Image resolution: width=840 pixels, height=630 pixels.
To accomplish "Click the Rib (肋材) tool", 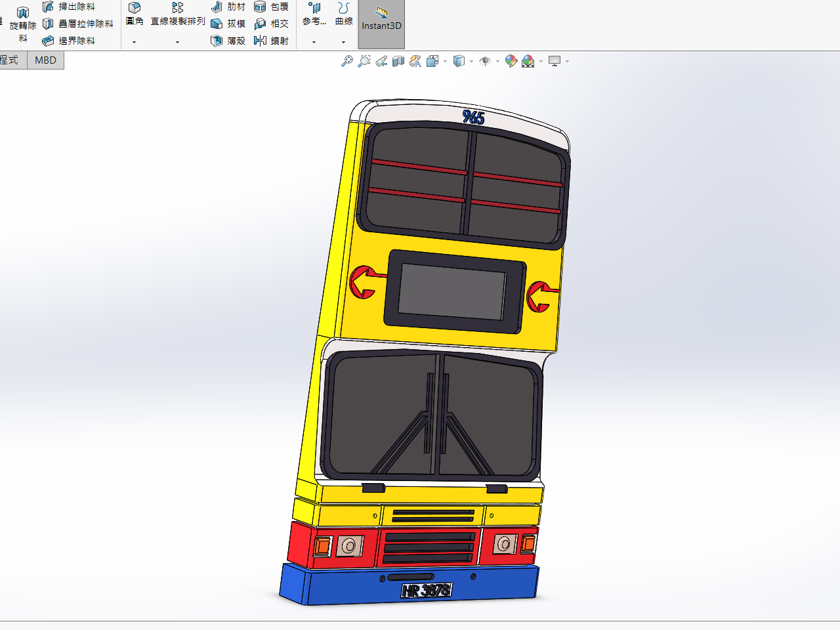I will [x=228, y=7].
